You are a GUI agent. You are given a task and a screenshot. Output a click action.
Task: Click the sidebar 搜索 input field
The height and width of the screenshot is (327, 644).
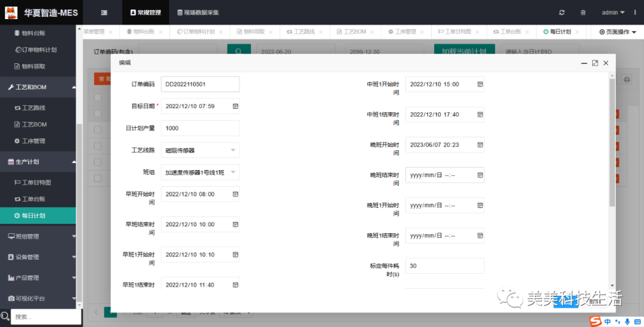[x=46, y=317]
